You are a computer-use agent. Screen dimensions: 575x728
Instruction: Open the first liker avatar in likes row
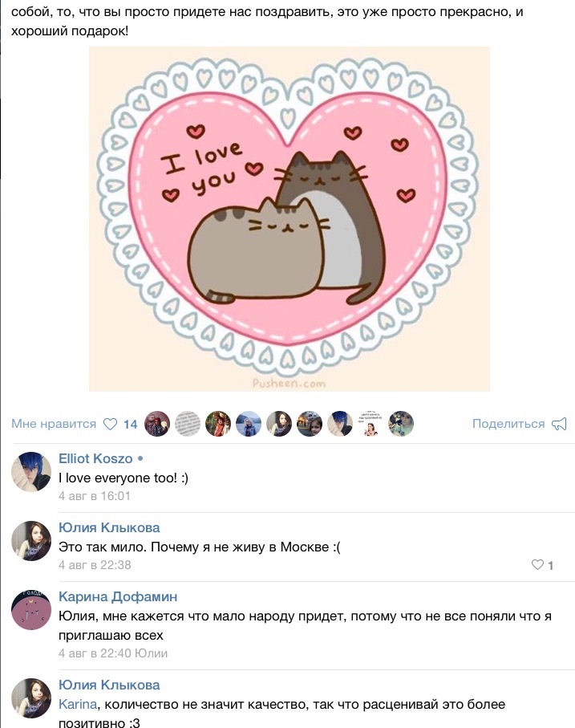point(157,424)
